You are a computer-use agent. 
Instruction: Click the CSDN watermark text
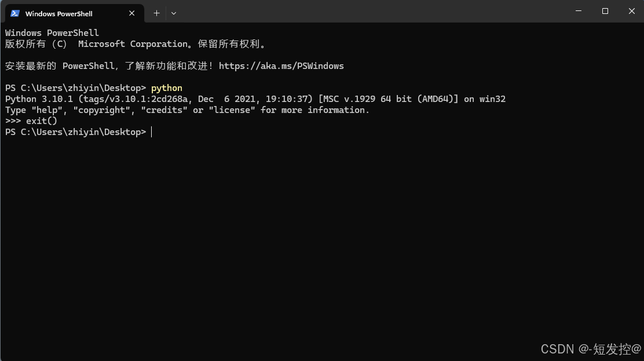[x=591, y=349]
